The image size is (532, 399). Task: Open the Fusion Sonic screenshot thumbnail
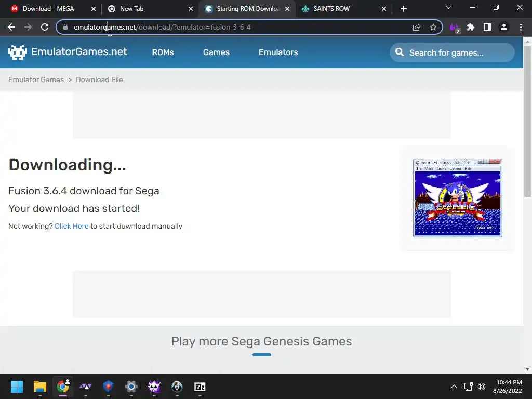pos(457,198)
